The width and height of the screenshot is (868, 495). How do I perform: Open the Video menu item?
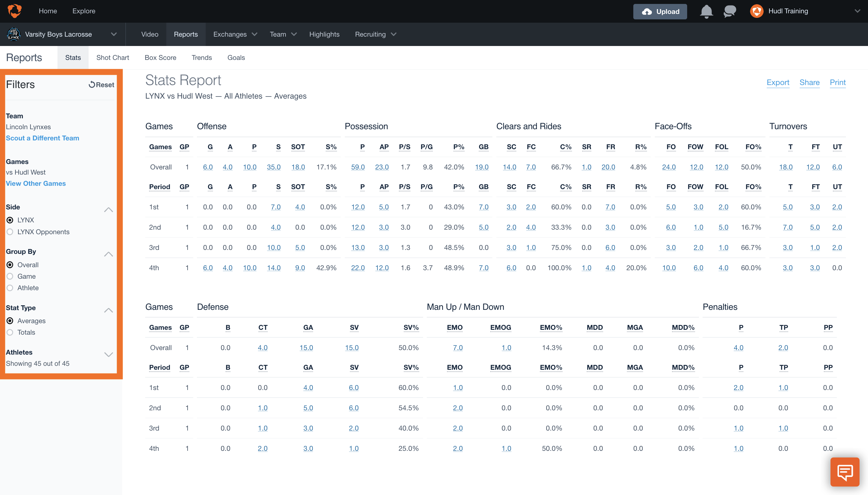point(150,34)
